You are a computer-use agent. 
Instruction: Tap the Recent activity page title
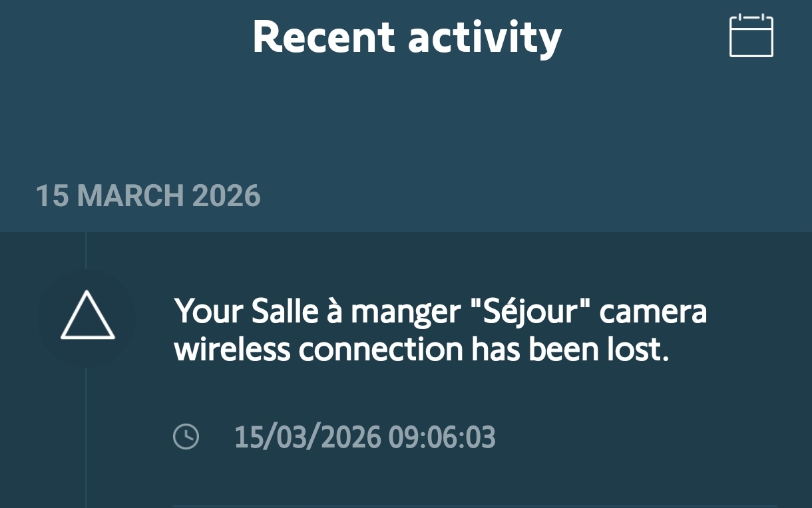click(x=407, y=37)
